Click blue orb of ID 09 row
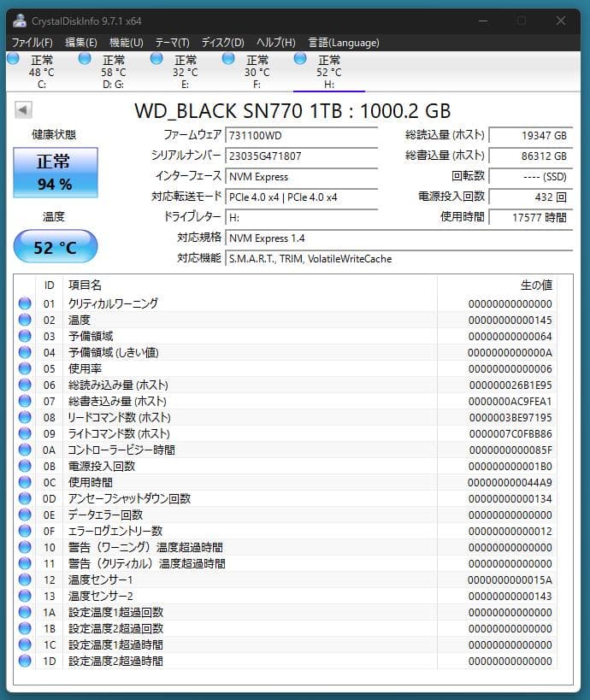Screen dimensions: 590x700 [25, 433]
